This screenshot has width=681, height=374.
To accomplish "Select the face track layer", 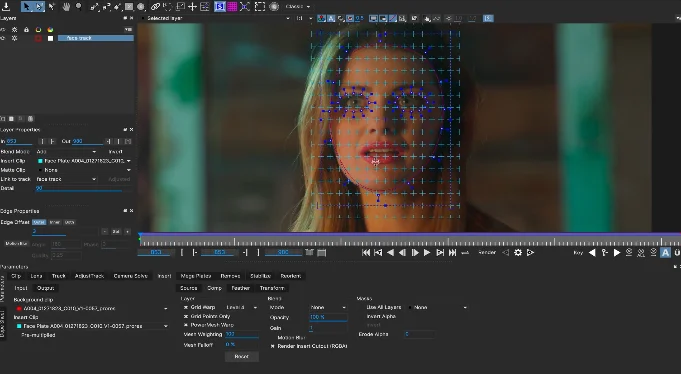I will [96, 38].
